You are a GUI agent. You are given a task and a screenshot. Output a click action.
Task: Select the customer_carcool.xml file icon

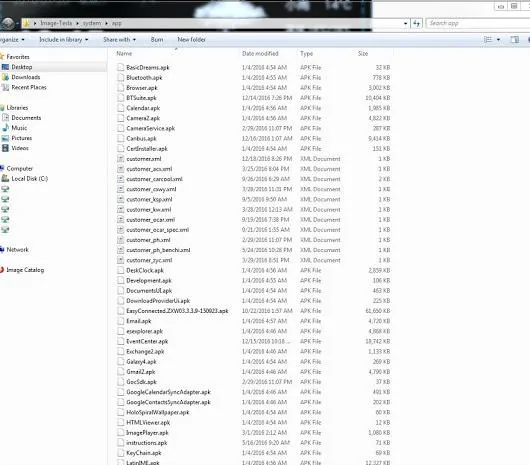coord(120,179)
